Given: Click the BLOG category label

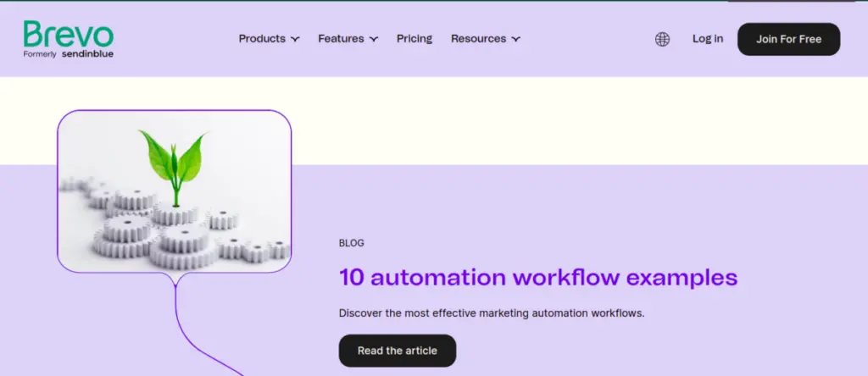Looking at the screenshot, I should 351,243.
